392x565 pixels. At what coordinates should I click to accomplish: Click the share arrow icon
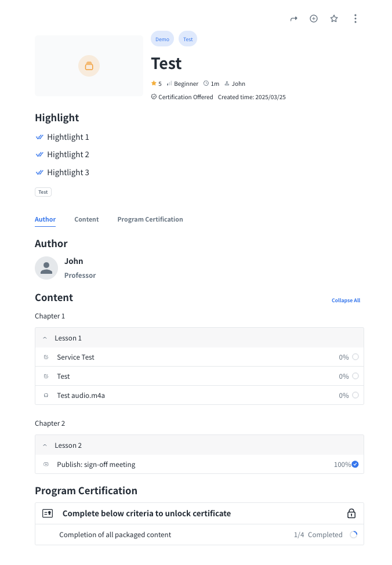pos(293,19)
